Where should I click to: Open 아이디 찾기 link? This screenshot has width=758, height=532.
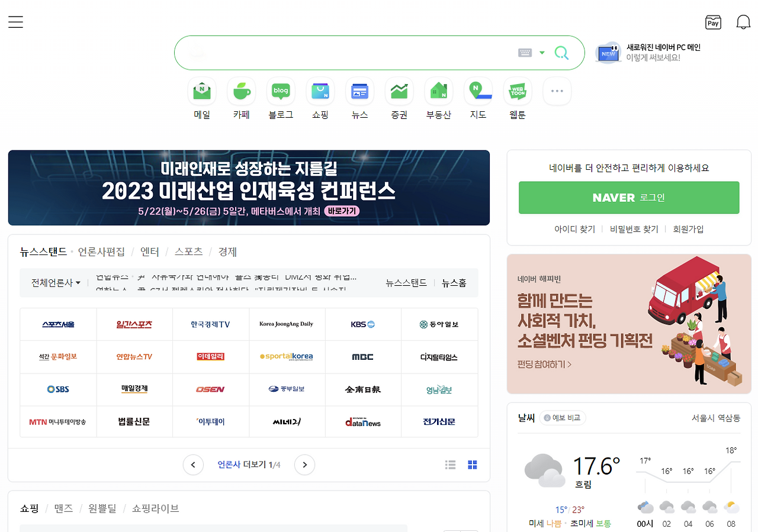point(574,229)
